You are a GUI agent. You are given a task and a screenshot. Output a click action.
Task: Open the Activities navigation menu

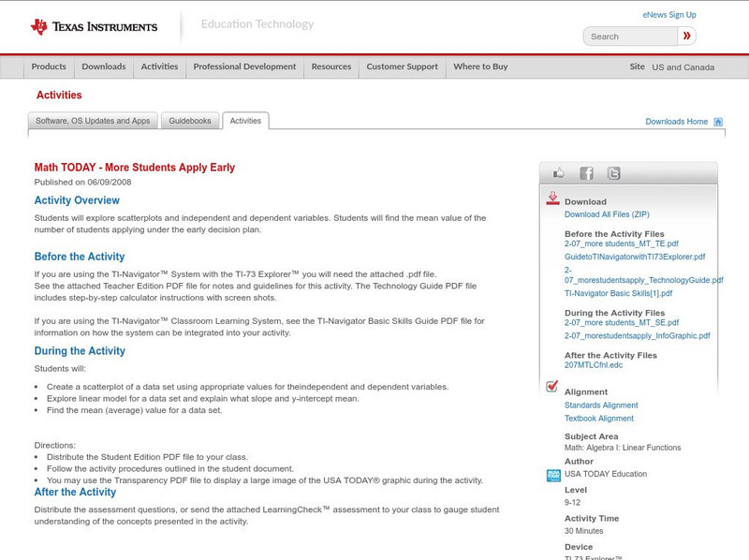tap(159, 66)
